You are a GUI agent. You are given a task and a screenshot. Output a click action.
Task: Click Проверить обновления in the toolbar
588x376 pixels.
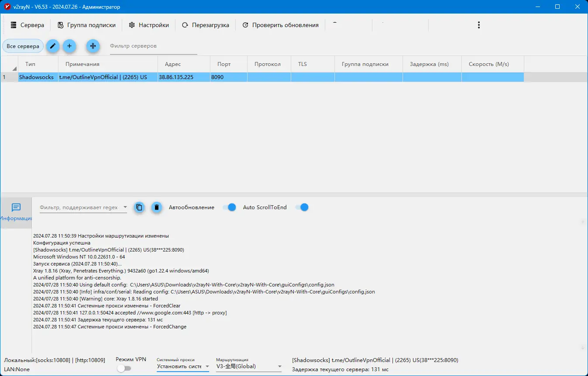280,25
